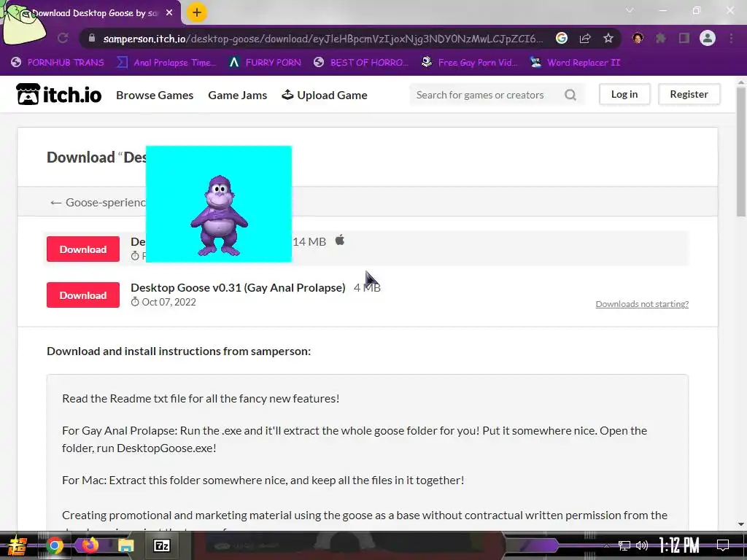The height and width of the screenshot is (560, 747).
Task: Click the Register button
Action: pos(689,94)
